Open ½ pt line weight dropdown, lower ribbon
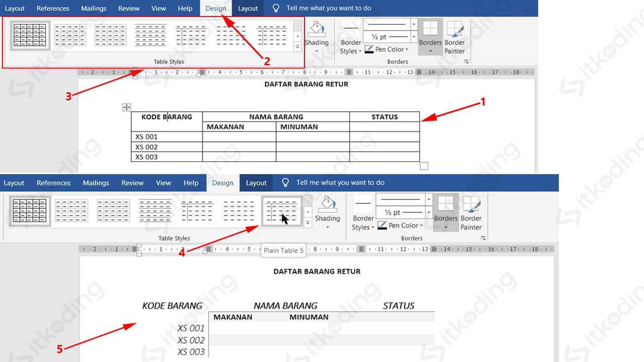 (429, 213)
